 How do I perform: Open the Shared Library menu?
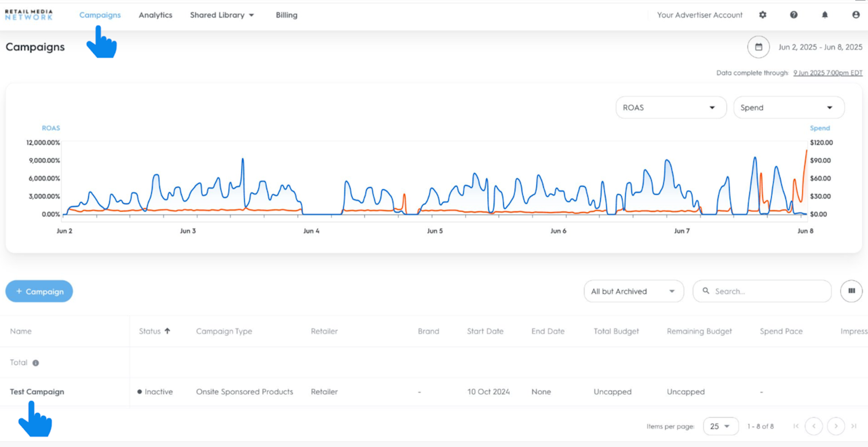[x=222, y=15]
